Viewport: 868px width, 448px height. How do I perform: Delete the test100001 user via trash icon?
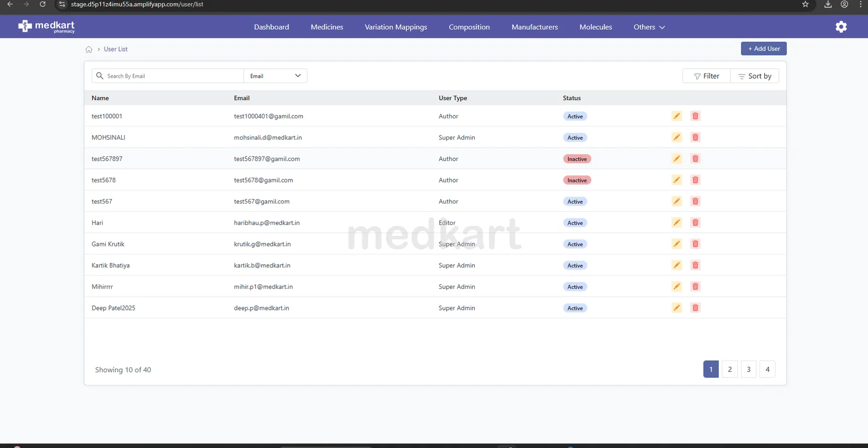click(695, 116)
